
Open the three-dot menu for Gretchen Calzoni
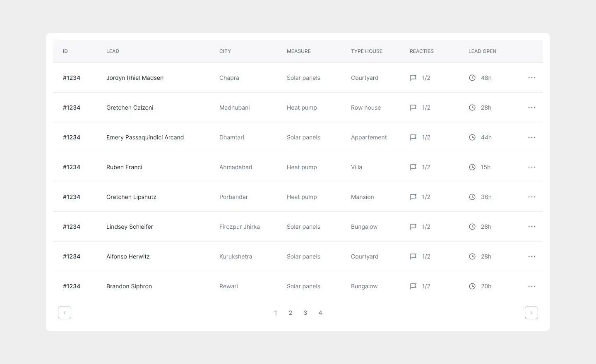click(532, 108)
